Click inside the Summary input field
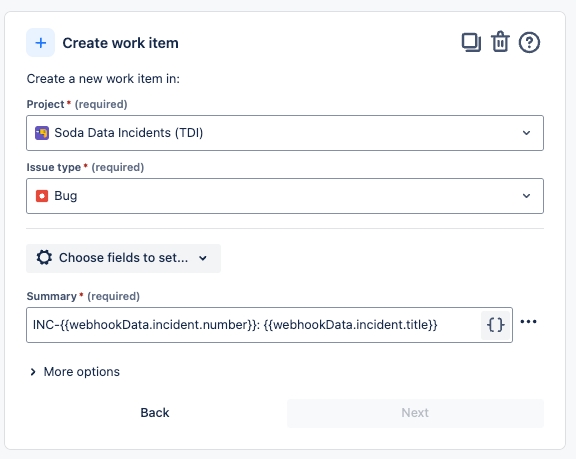The width and height of the screenshot is (576, 459). tap(253, 325)
